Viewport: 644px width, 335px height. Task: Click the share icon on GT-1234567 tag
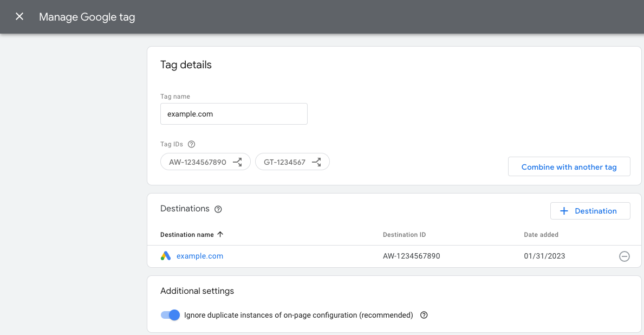(316, 161)
